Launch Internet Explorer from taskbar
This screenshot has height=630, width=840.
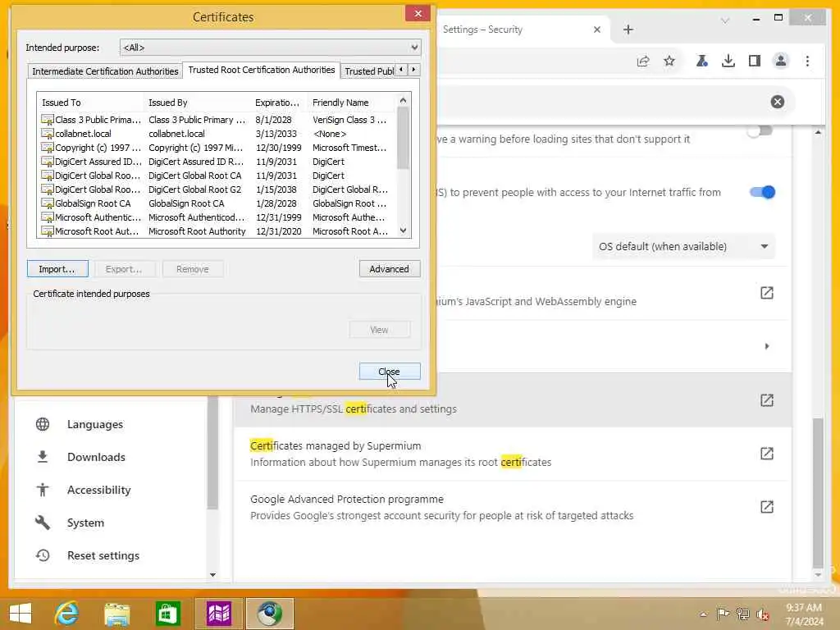pyautogui.click(x=67, y=614)
